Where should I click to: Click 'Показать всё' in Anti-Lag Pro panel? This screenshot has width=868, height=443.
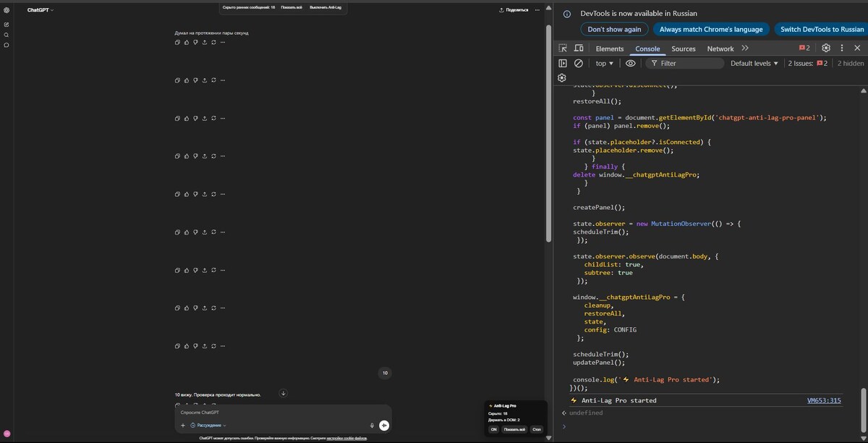(515, 429)
